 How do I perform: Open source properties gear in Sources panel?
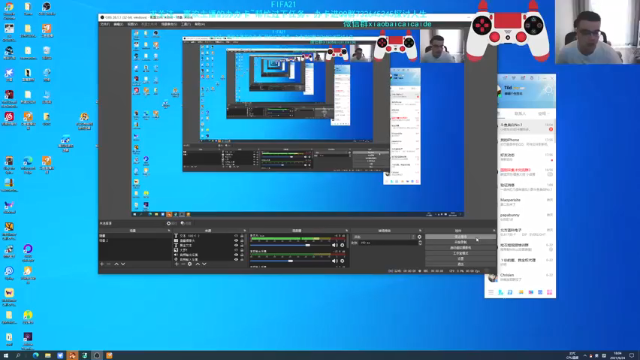(x=190, y=264)
